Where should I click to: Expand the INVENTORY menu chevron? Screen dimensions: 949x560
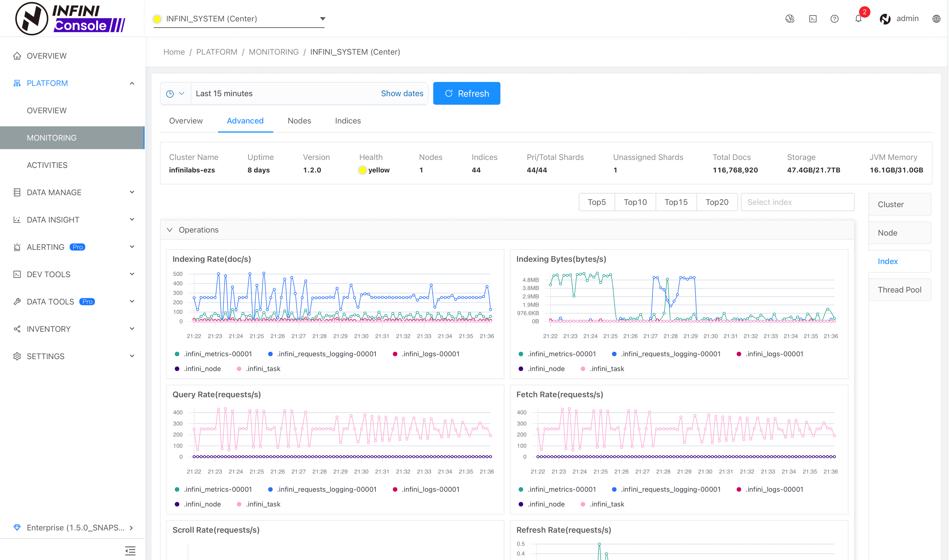coord(132,329)
